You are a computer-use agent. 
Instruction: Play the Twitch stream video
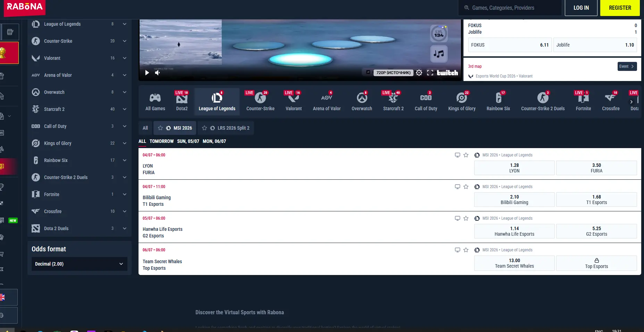(147, 73)
